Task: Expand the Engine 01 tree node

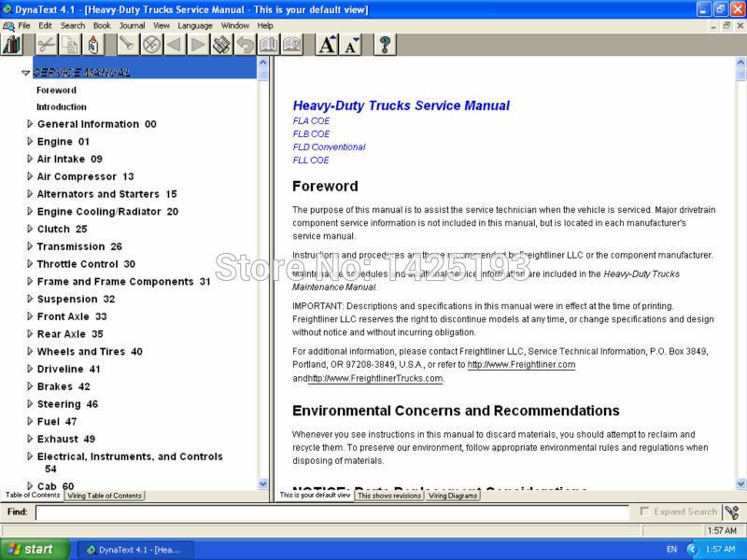Action: pyautogui.click(x=30, y=142)
